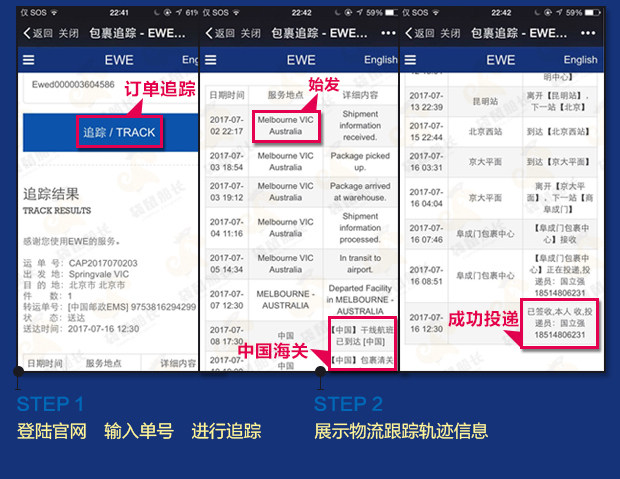The width and height of the screenshot is (620, 479).
Task: Open three-dots menu in middle phone
Action: point(388,33)
